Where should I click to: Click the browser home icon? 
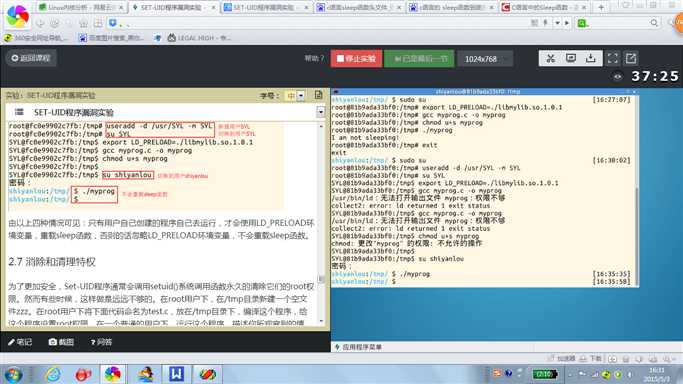tap(83, 23)
